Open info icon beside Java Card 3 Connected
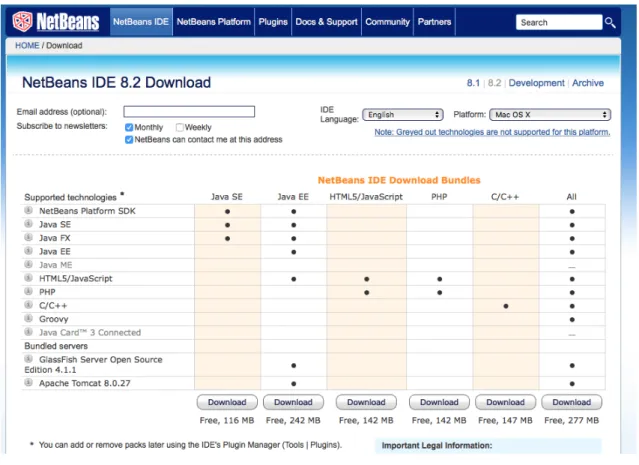This screenshot has height=465, width=639. (29, 332)
